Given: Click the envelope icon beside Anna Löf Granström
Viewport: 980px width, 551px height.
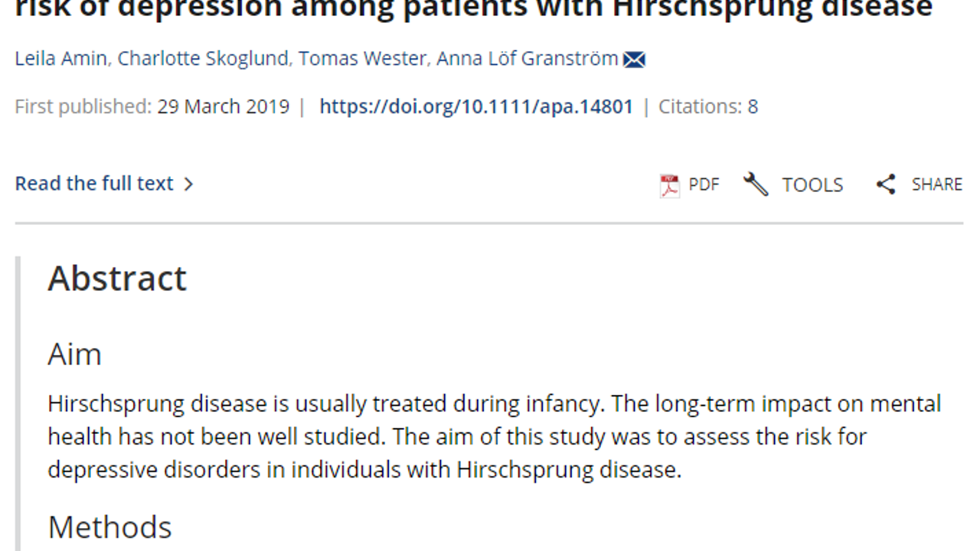Looking at the screenshot, I should (x=634, y=60).
